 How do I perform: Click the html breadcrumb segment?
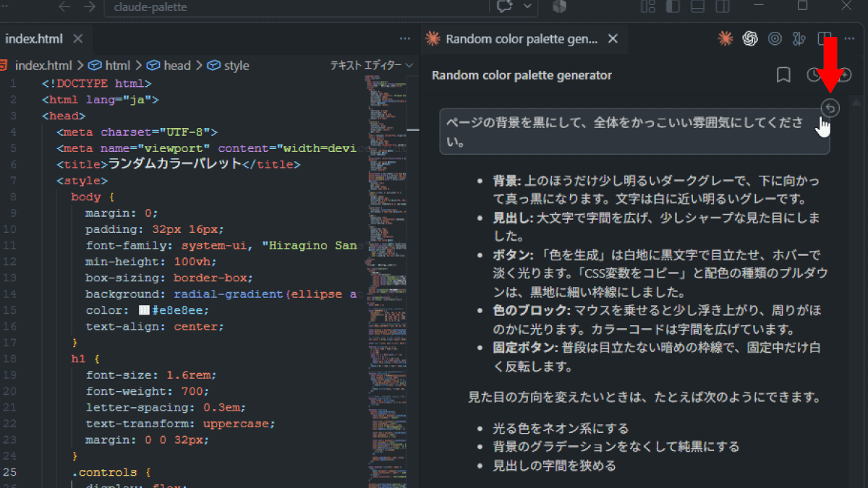tap(111, 65)
